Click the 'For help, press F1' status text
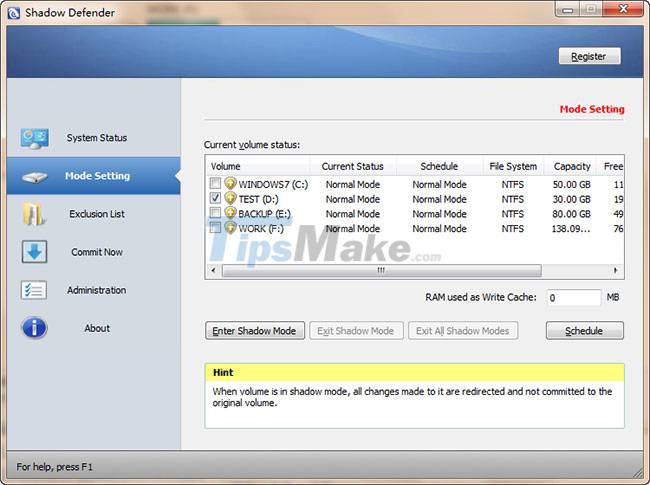Screen dimensions: 650x485 click(x=54, y=467)
